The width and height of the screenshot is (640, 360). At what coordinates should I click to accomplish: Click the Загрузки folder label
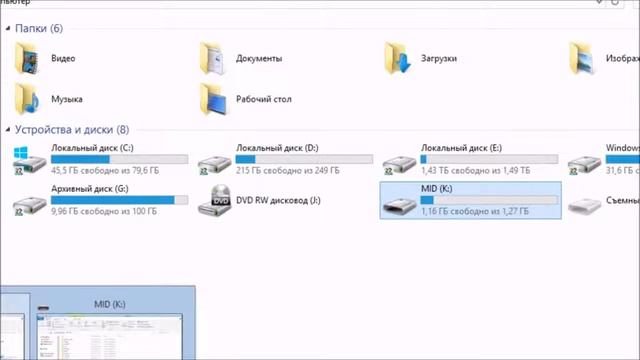439,58
